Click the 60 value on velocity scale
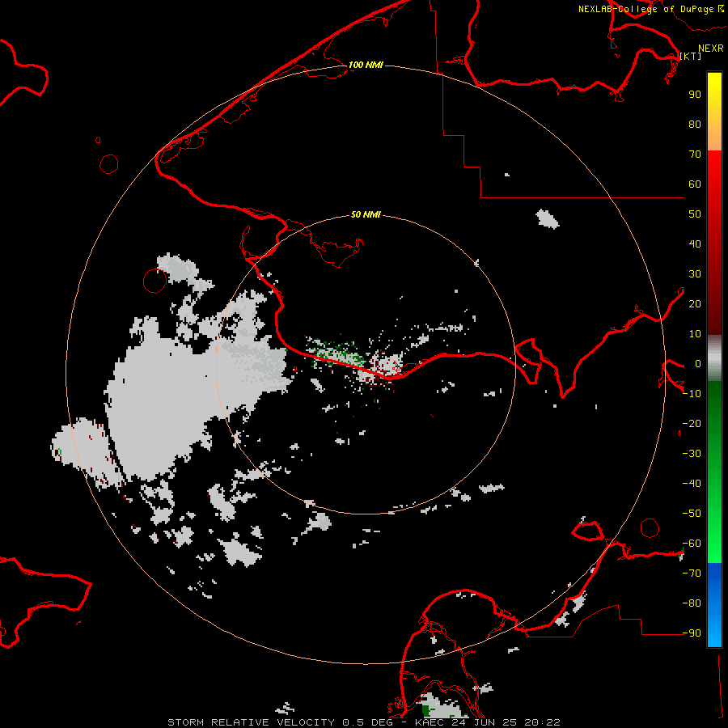 tap(695, 184)
